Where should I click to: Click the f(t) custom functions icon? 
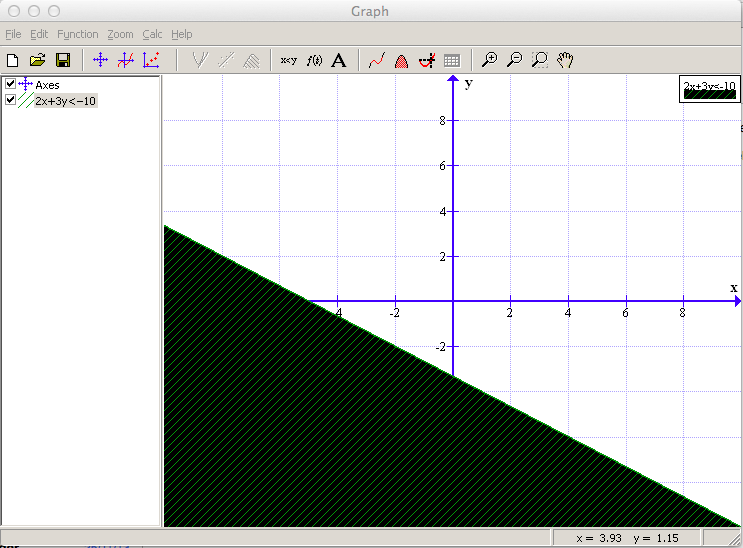pyautogui.click(x=314, y=60)
